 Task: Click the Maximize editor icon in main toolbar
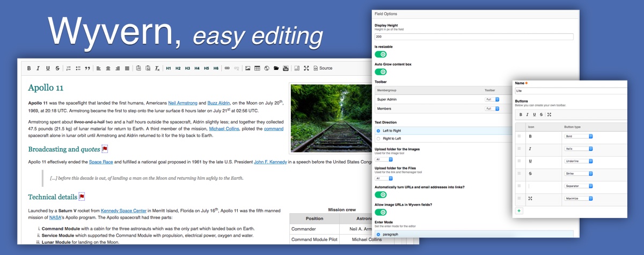point(306,68)
